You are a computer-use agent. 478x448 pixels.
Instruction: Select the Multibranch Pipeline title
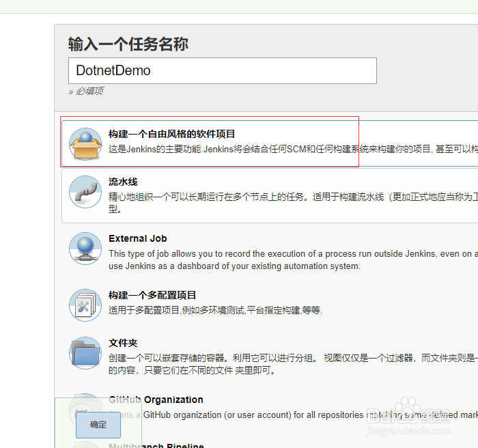click(156, 445)
